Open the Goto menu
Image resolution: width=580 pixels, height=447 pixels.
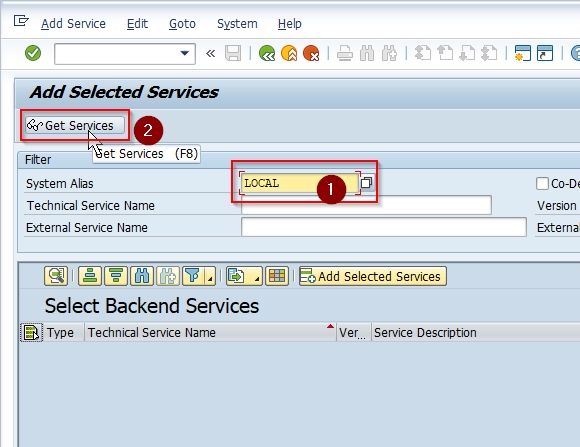point(182,24)
